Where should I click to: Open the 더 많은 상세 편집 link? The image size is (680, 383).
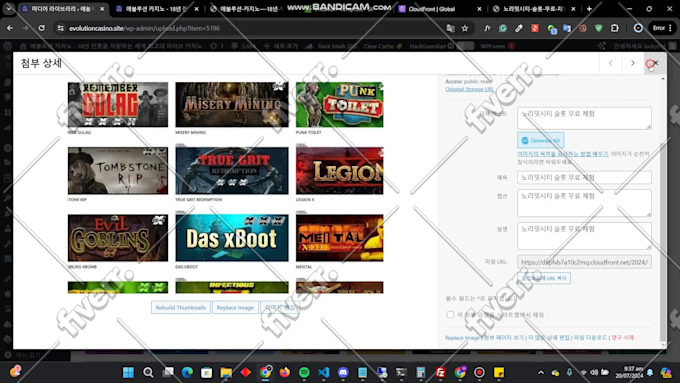pyautogui.click(x=549, y=337)
